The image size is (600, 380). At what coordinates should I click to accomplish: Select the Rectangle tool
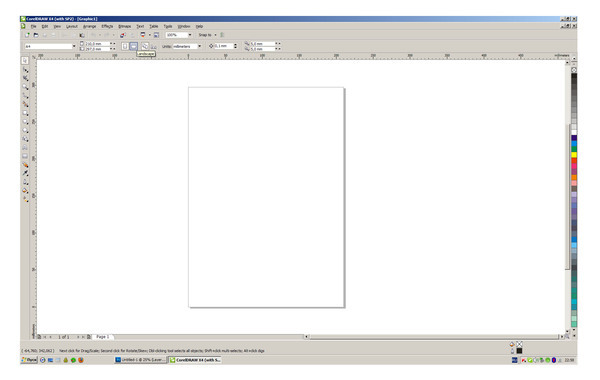point(25,113)
